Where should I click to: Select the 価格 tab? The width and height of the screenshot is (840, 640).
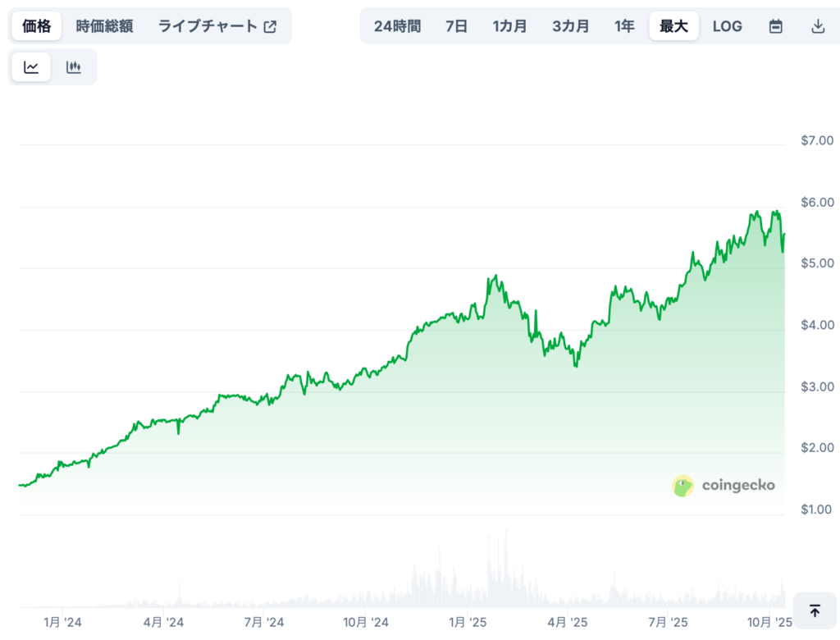37,26
